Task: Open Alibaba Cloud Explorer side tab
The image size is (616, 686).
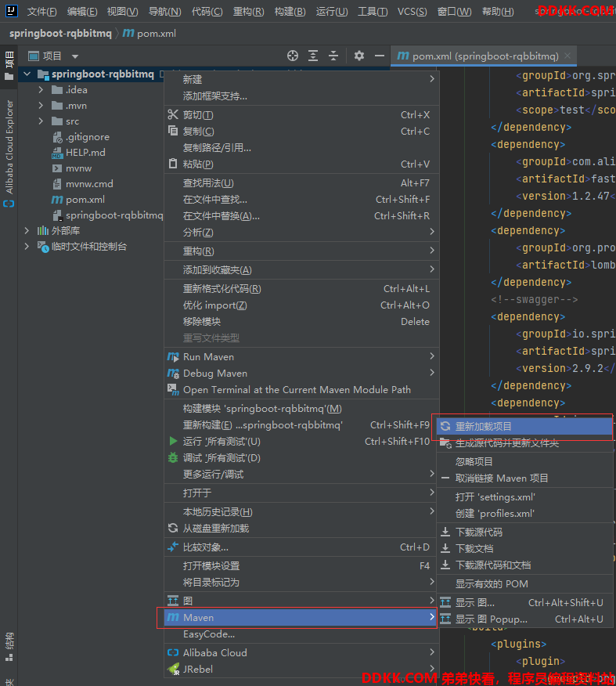Action: coord(9,153)
